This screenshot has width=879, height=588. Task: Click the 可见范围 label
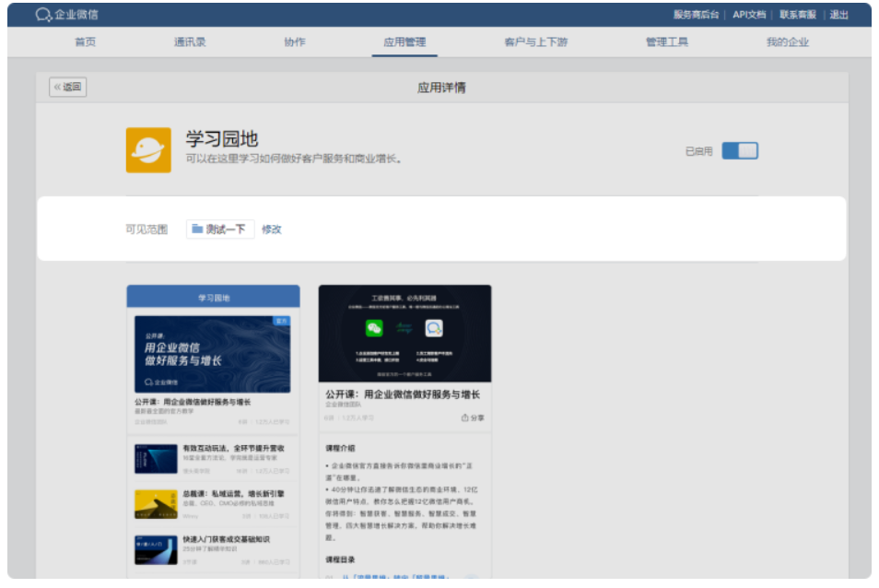pyautogui.click(x=146, y=229)
